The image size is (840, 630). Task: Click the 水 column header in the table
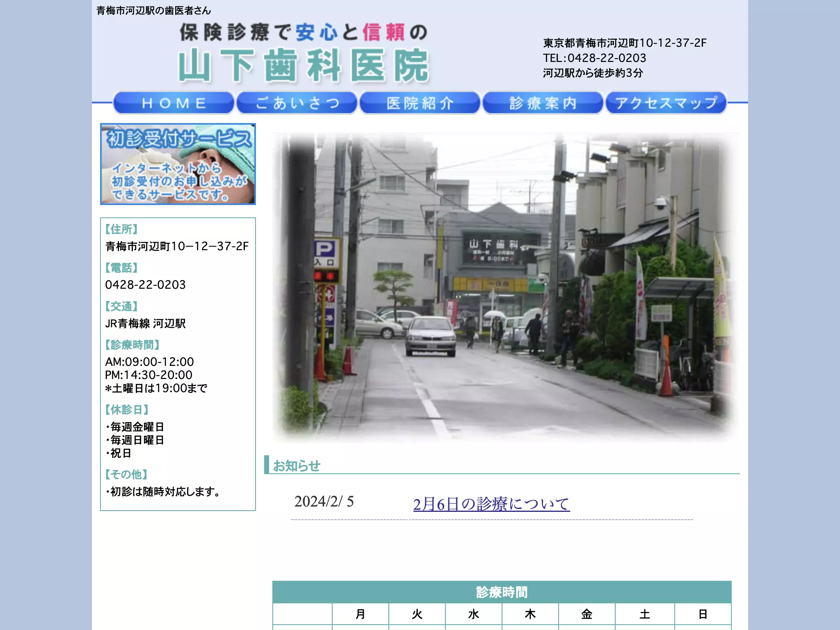point(473,614)
